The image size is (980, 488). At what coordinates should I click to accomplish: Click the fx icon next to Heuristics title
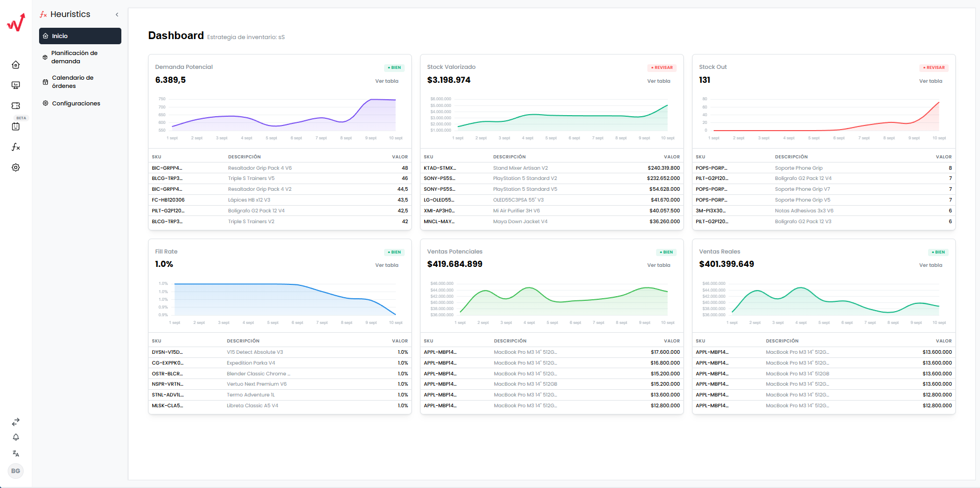coord(43,14)
